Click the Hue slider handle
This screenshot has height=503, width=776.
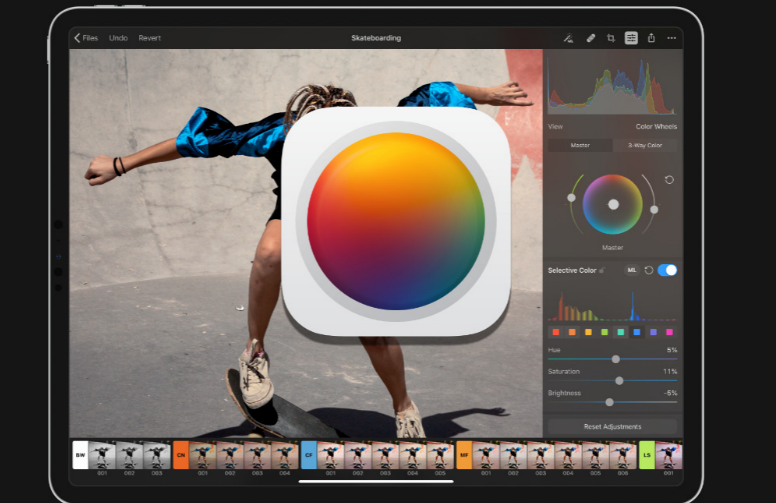pos(616,359)
